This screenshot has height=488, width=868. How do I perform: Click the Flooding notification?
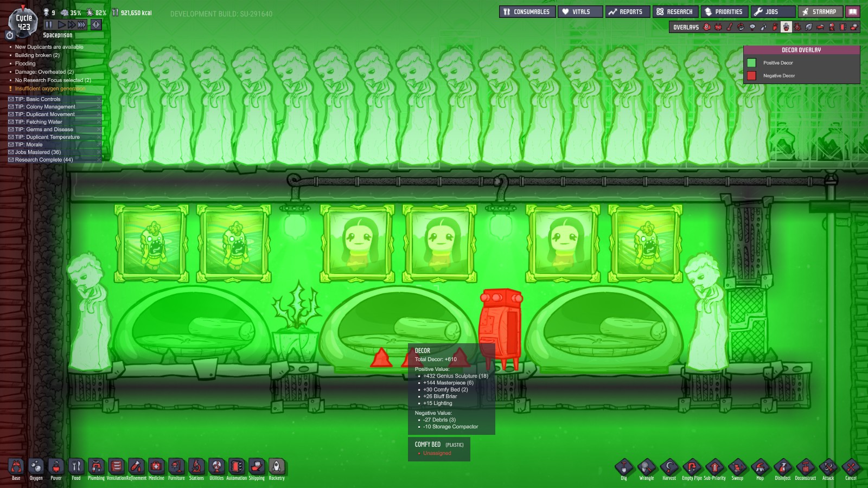25,63
